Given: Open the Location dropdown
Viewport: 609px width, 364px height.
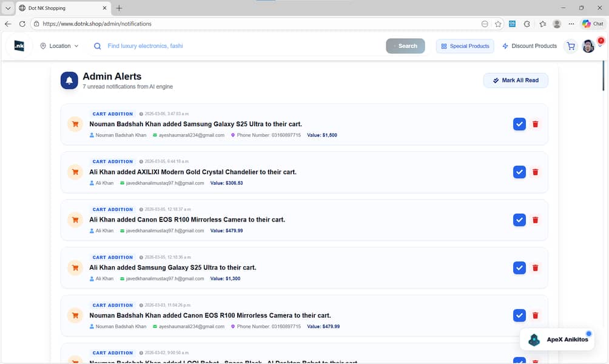Looking at the screenshot, I should [x=59, y=46].
